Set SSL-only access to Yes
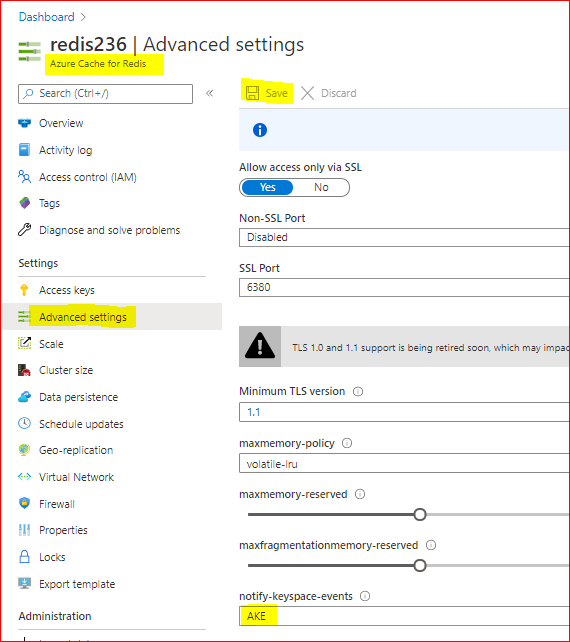The height and width of the screenshot is (642, 570). tap(267, 187)
